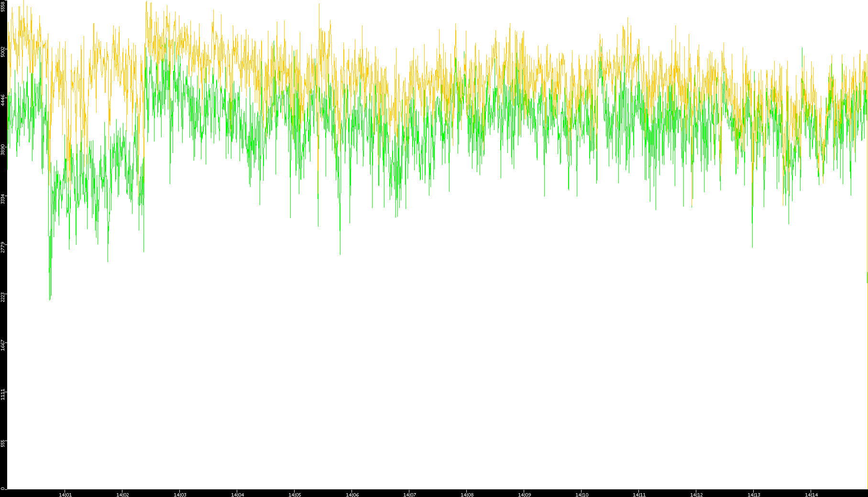Screen dimensions: 868x497
Task: Click the 1111 vertical axis label
Action: coord(3,394)
